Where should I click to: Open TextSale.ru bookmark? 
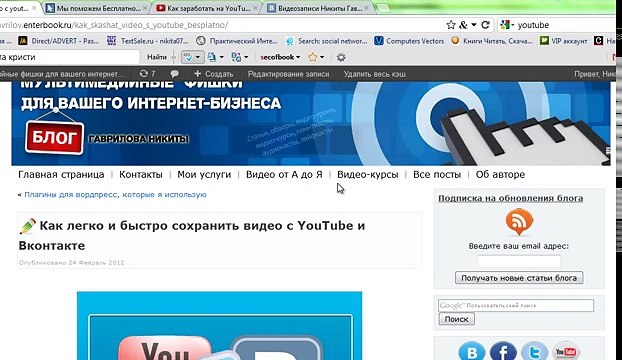148,41
